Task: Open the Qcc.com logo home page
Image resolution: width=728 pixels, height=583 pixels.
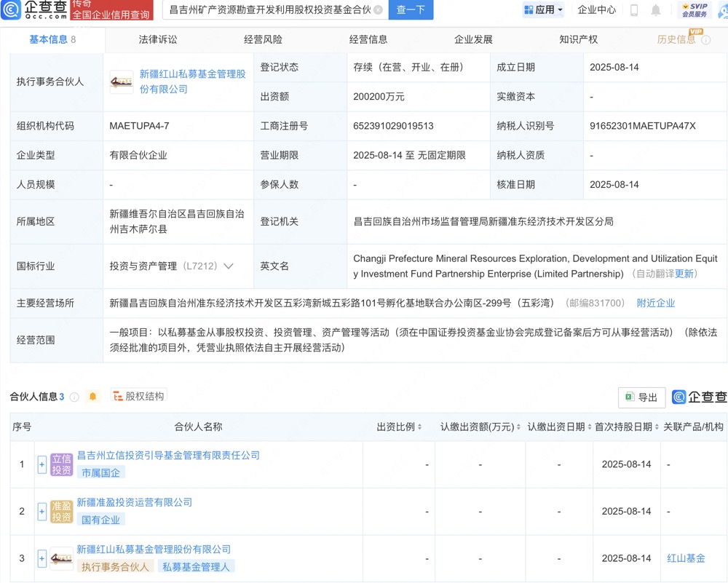Action: pos(34,9)
